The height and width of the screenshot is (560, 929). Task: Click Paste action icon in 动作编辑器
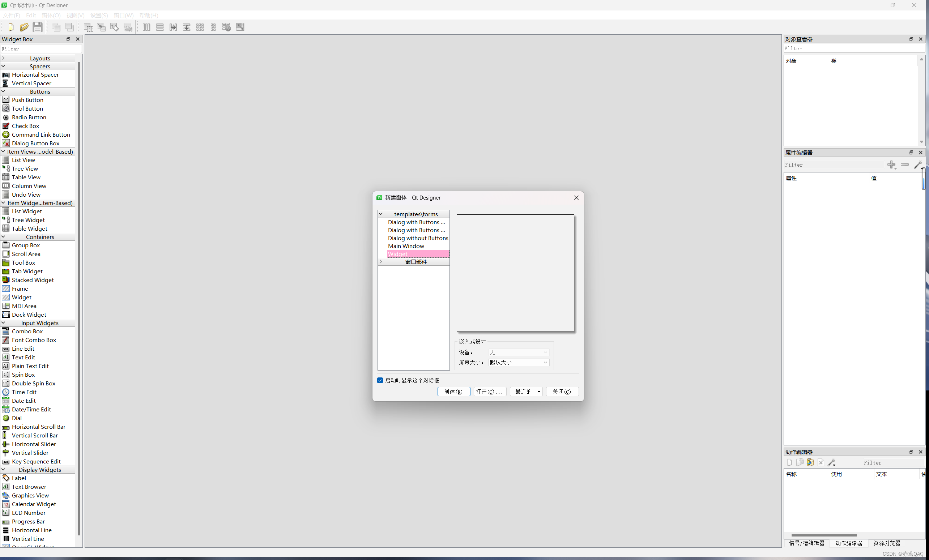(x=810, y=462)
